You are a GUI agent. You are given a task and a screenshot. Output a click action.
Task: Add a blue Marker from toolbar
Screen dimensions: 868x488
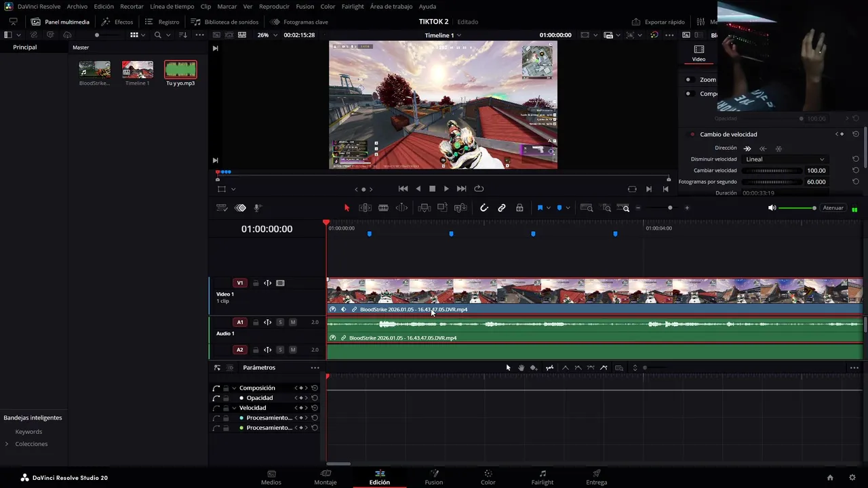coord(559,208)
